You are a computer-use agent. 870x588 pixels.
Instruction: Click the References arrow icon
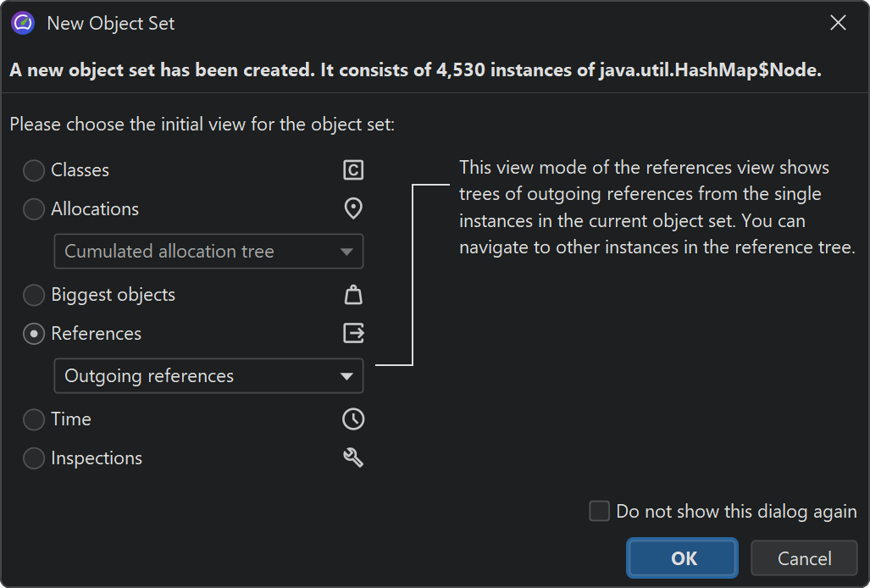tap(353, 333)
